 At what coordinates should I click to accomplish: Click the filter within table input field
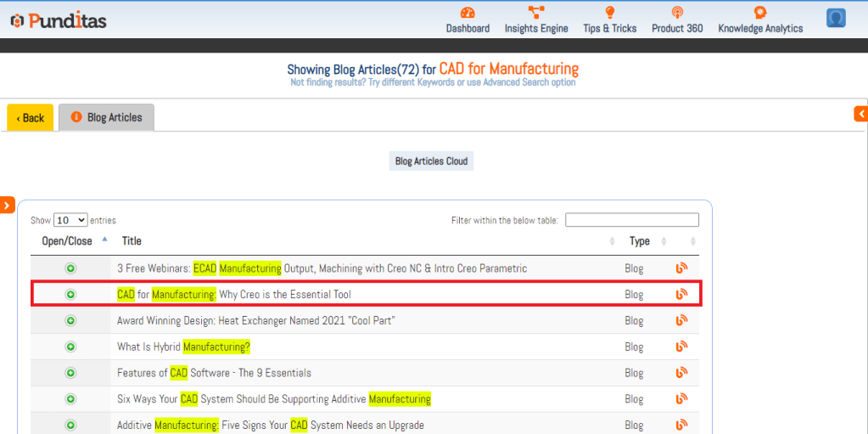click(631, 220)
